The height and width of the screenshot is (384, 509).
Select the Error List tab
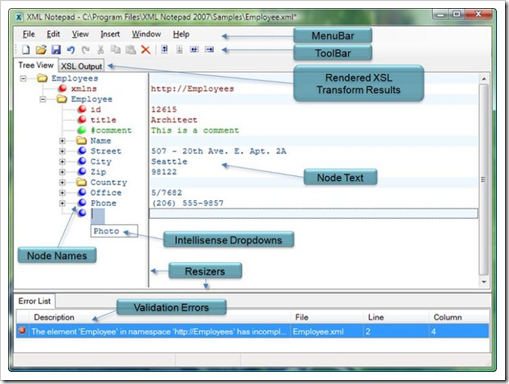(x=34, y=301)
